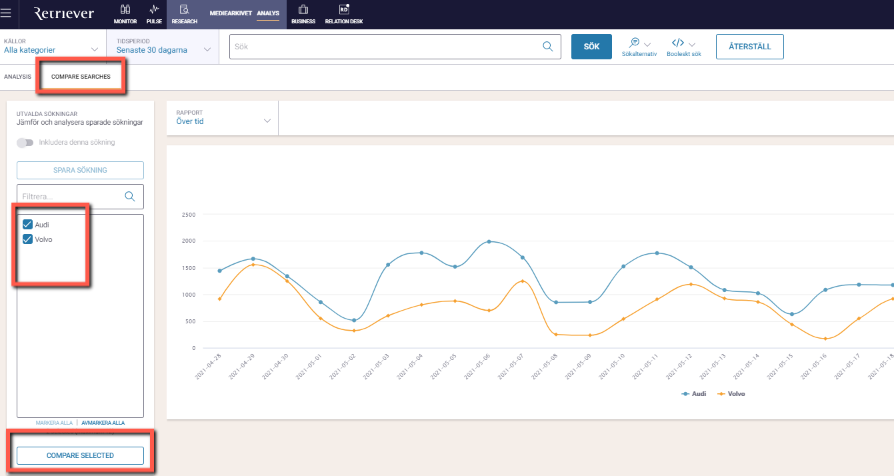Open the Research module

coord(184,14)
